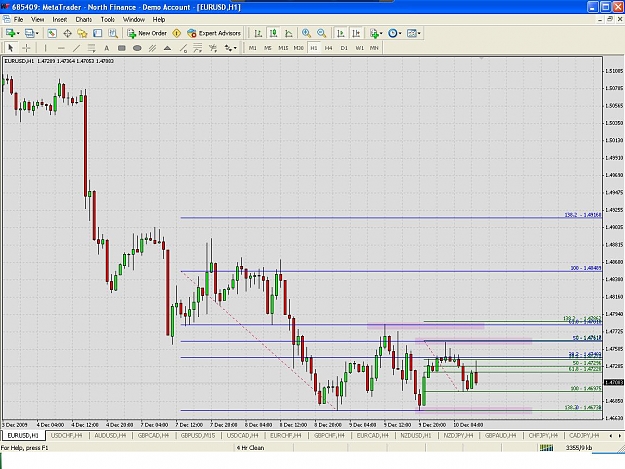
Task: Open the Insert menu
Action: [x=60, y=20]
